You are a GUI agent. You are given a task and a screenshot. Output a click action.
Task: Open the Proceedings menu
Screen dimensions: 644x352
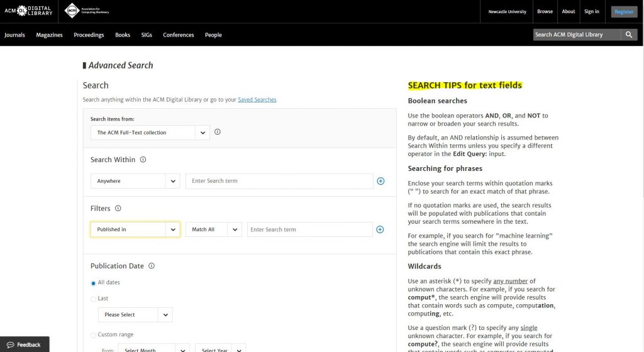(x=89, y=35)
